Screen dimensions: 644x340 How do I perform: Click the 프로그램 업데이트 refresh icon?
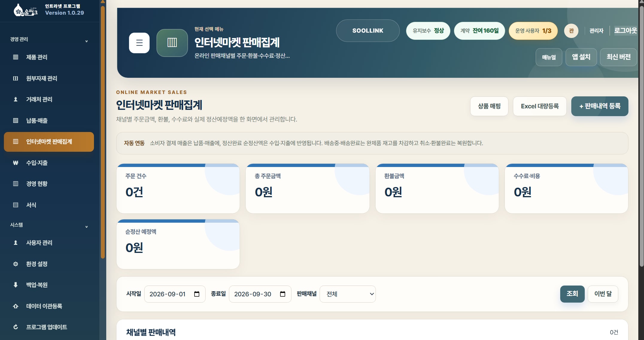pyautogui.click(x=16, y=327)
